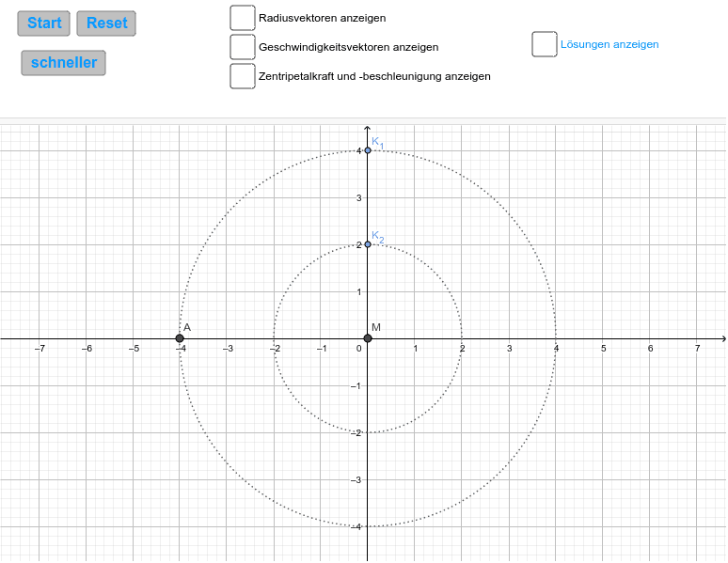Click the y-axis label −1

point(356,386)
